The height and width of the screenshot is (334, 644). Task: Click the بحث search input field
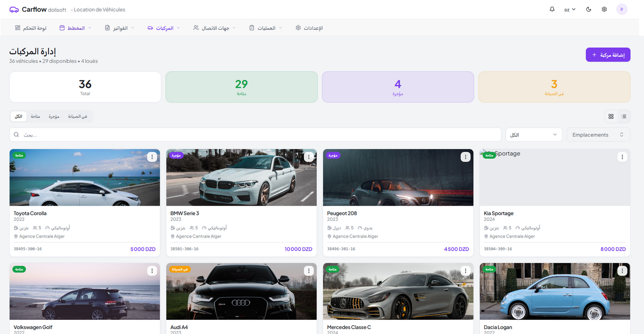(258, 135)
